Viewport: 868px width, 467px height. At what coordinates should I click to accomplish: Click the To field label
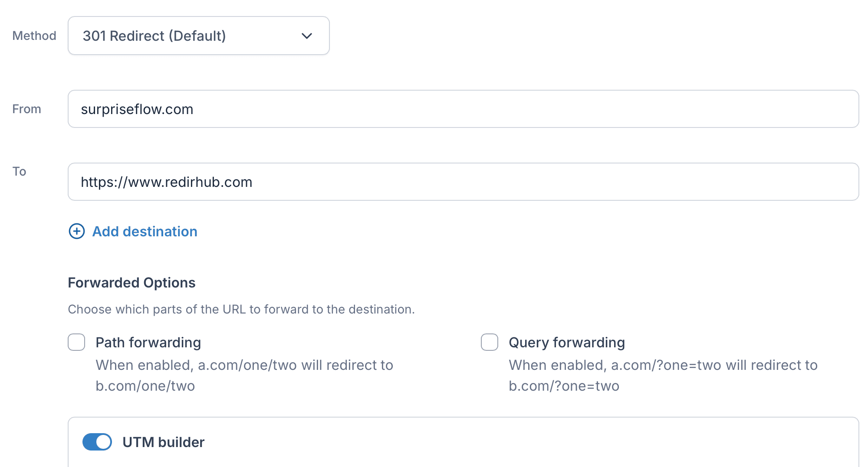(x=19, y=171)
